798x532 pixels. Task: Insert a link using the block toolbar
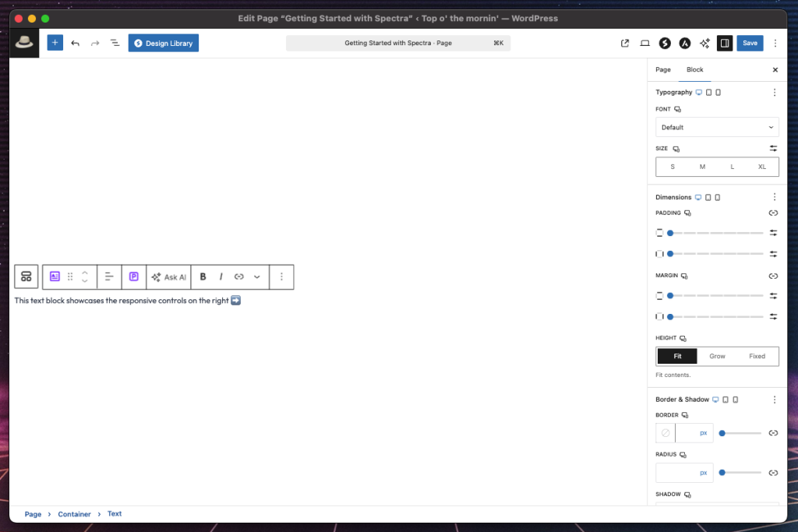click(x=239, y=277)
